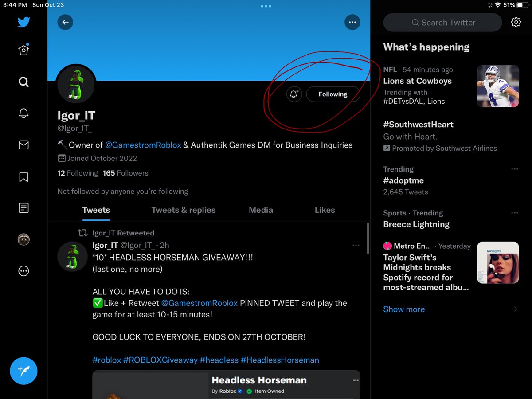Open the Explore search icon in sidebar
Image resolution: width=532 pixels, height=399 pixels.
coord(23,82)
